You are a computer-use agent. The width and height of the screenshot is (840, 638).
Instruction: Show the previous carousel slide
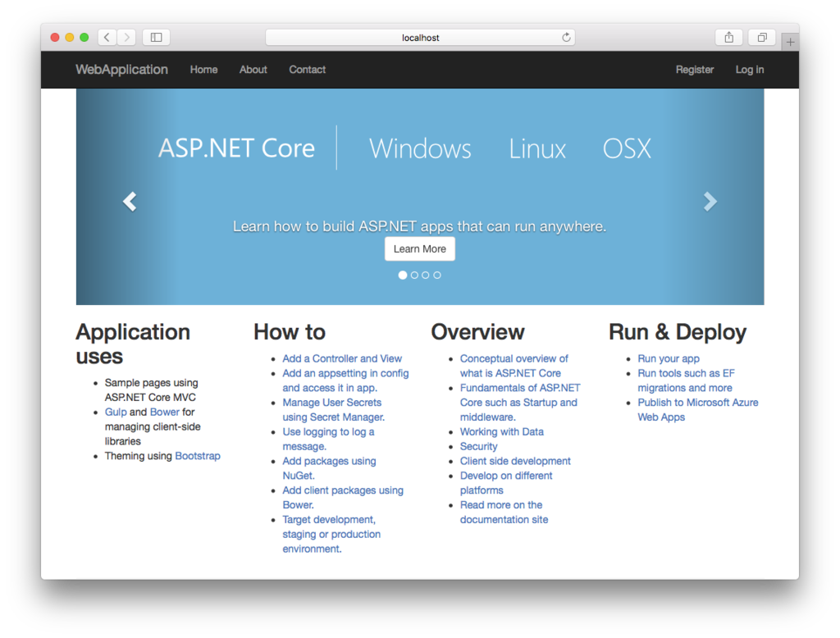coord(130,202)
